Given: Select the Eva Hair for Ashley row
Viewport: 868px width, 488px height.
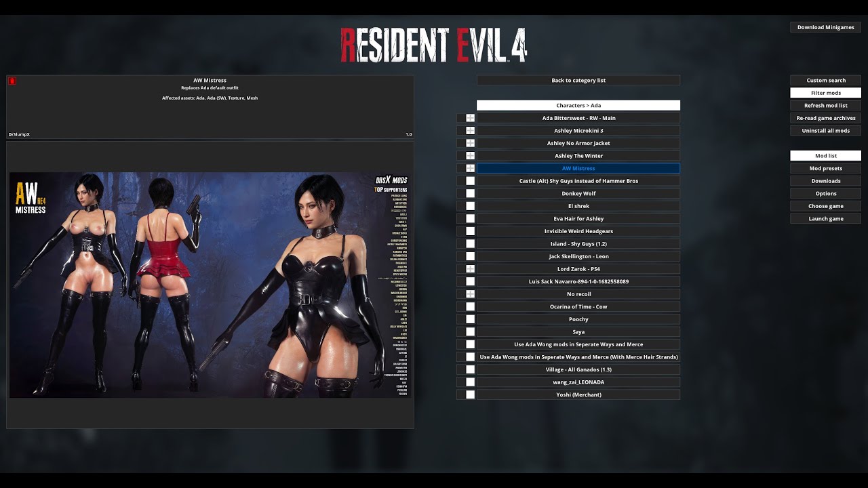Looking at the screenshot, I should 578,218.
